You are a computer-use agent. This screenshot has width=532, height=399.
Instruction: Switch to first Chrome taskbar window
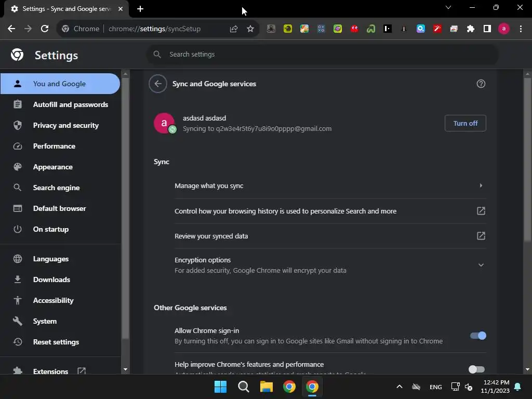point(289,387)
